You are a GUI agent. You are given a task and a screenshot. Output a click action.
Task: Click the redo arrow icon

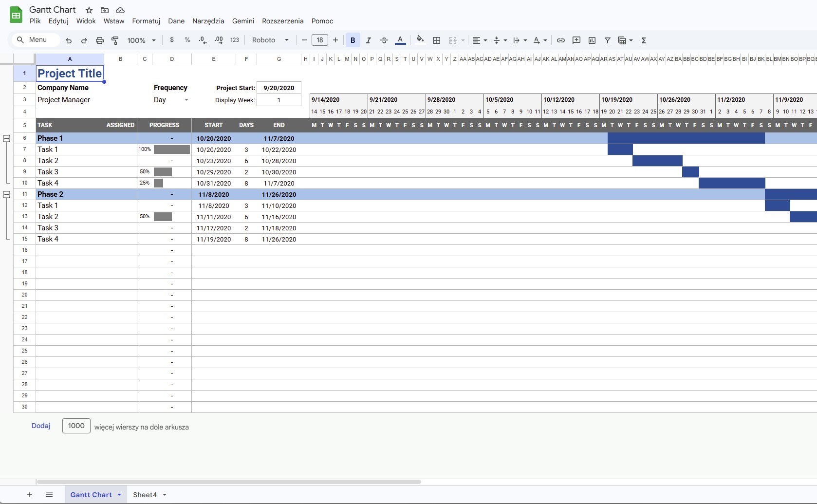click(x=84, y=40)
